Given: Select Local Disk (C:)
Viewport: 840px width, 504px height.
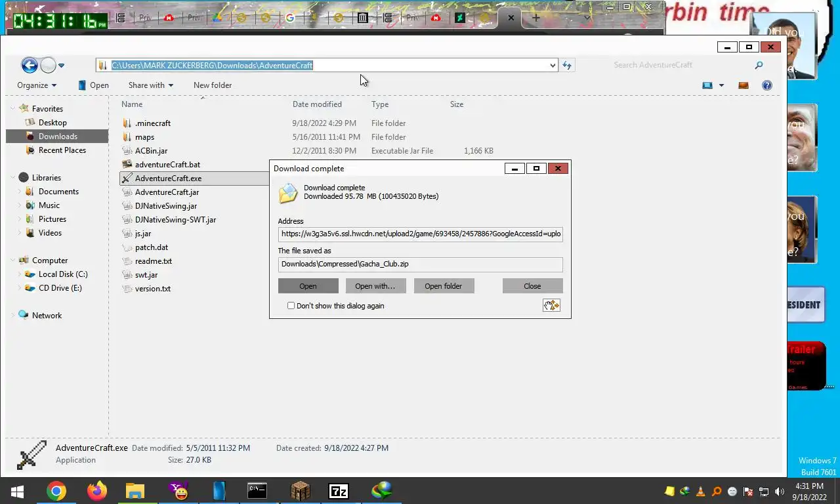Looking at the screenshot, I should [x=63, y=274].
